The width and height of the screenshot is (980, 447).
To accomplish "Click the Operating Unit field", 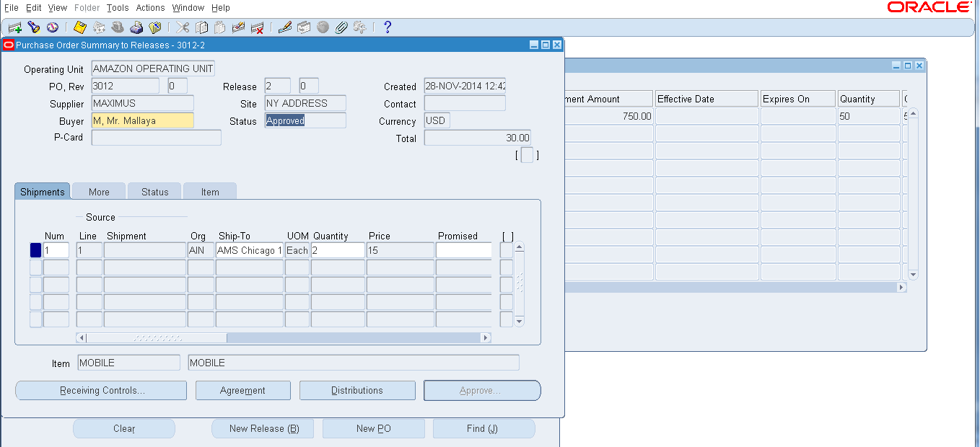I will pyautogui.click(x=153, y=69).
